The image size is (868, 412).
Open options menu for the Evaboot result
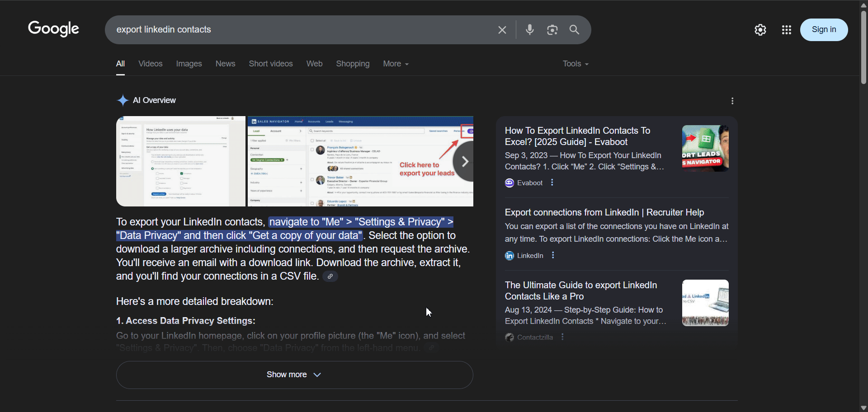tap(552, 183)
